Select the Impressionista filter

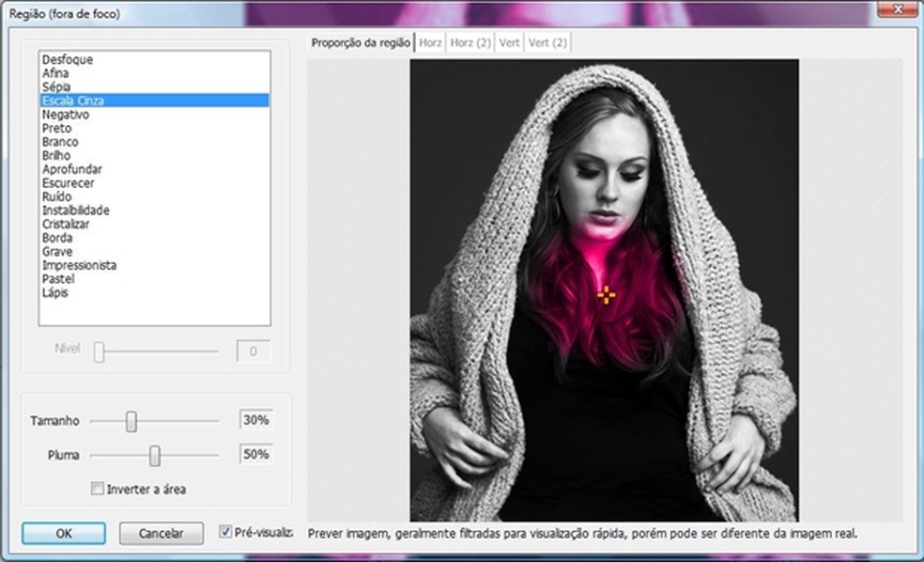pyautogui.click(x=79, y=265)
